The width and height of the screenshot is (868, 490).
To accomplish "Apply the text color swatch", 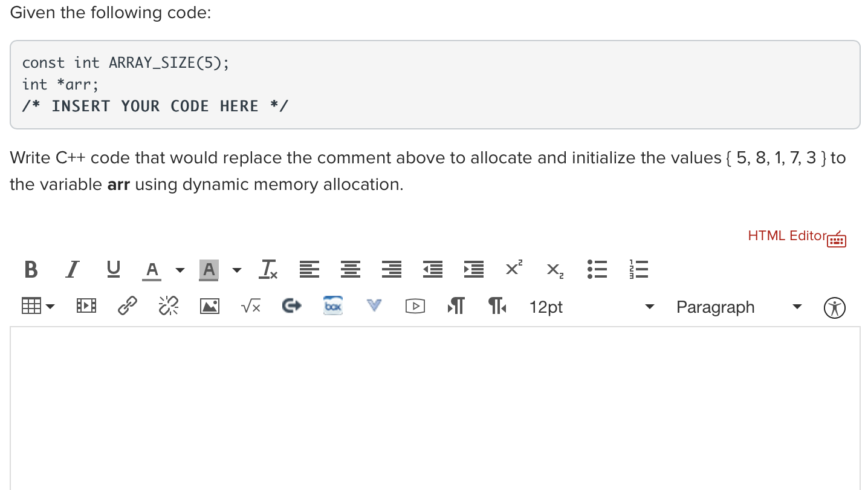I will [x=152, y=270].
